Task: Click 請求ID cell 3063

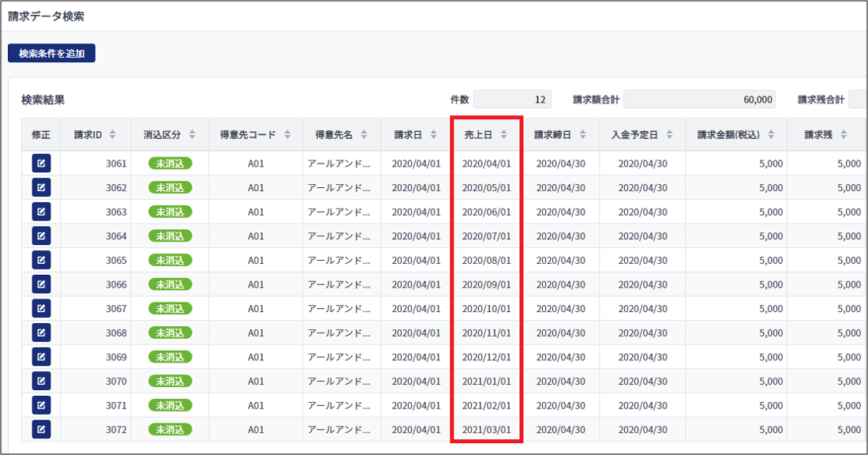Action: click(116, 212)
